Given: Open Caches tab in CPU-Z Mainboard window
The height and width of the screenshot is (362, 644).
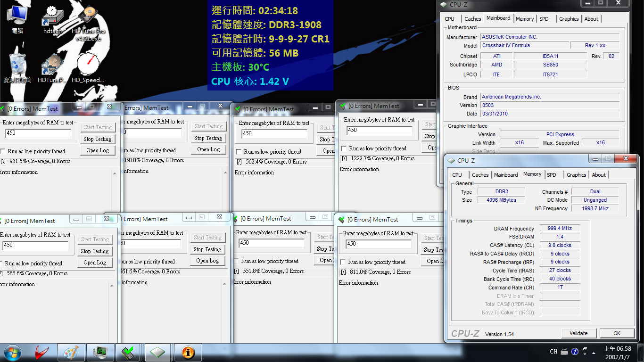Looking at the screenshot, I should (472, 19).
